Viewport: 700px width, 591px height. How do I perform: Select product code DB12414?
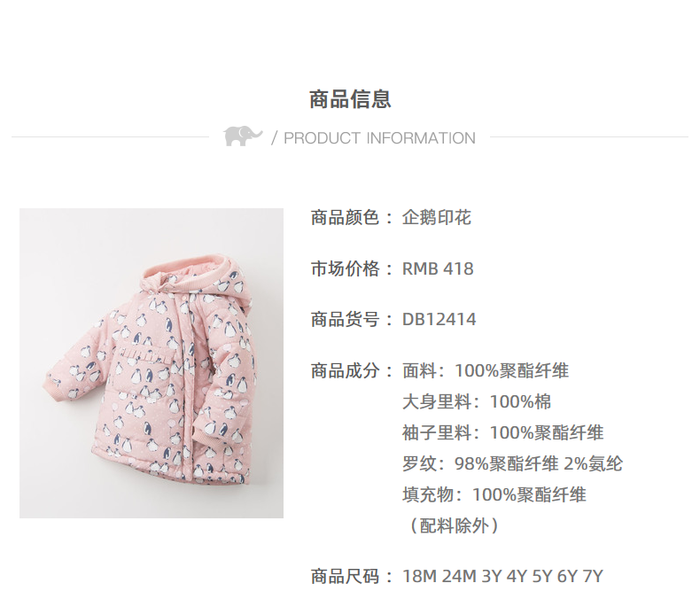click(439, 320)
